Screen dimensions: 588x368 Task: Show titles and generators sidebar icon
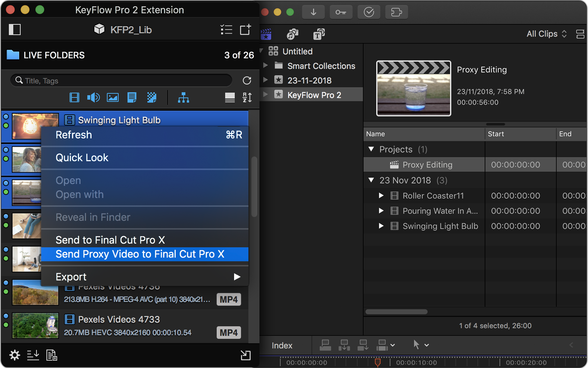click(x=319, y=34)
